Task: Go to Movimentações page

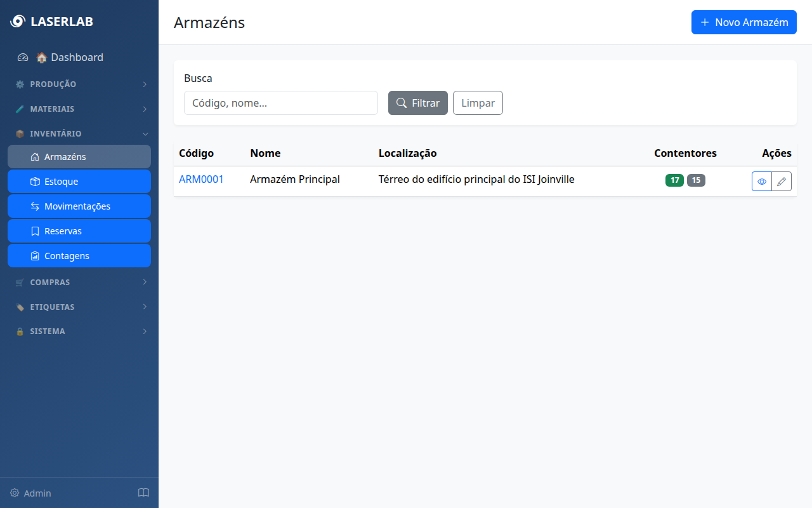Action: point(79,206)
